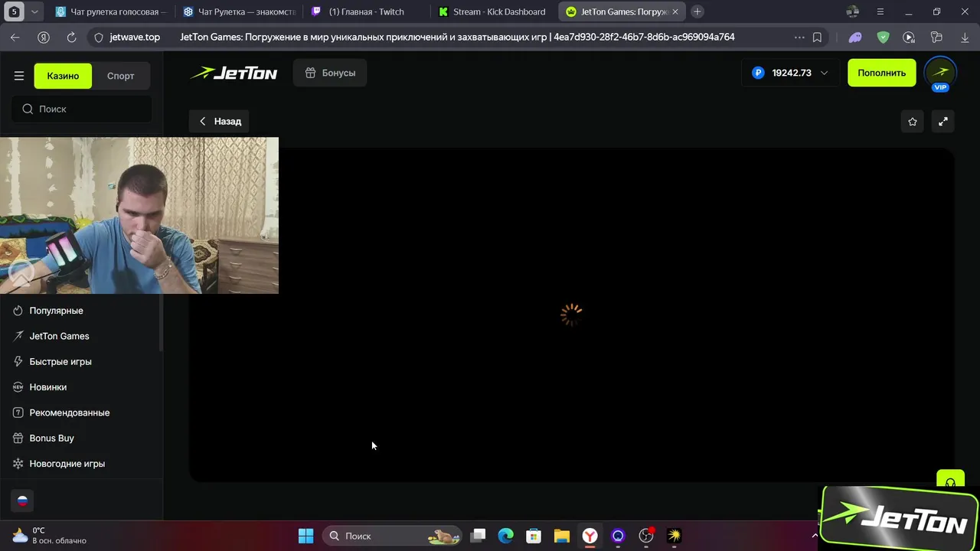This screenshot has width=980, height=551.
Task: Go back with the Назад button
Action: [220, 121]
